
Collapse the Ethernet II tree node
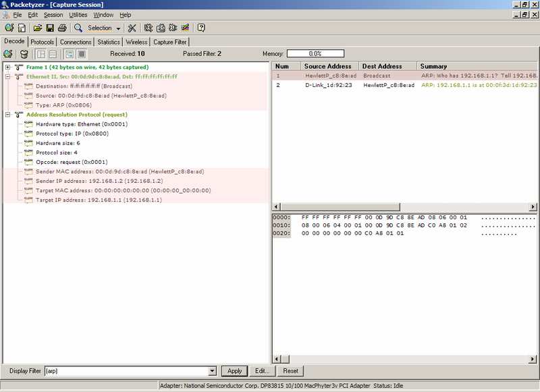coord(7,76)
